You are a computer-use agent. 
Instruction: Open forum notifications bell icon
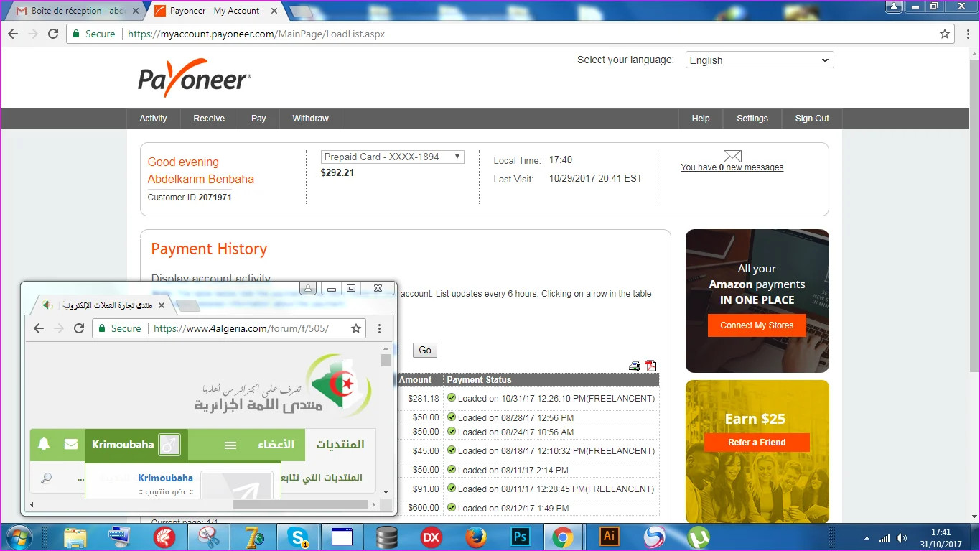pyautogui.click(x=44, y=444)
